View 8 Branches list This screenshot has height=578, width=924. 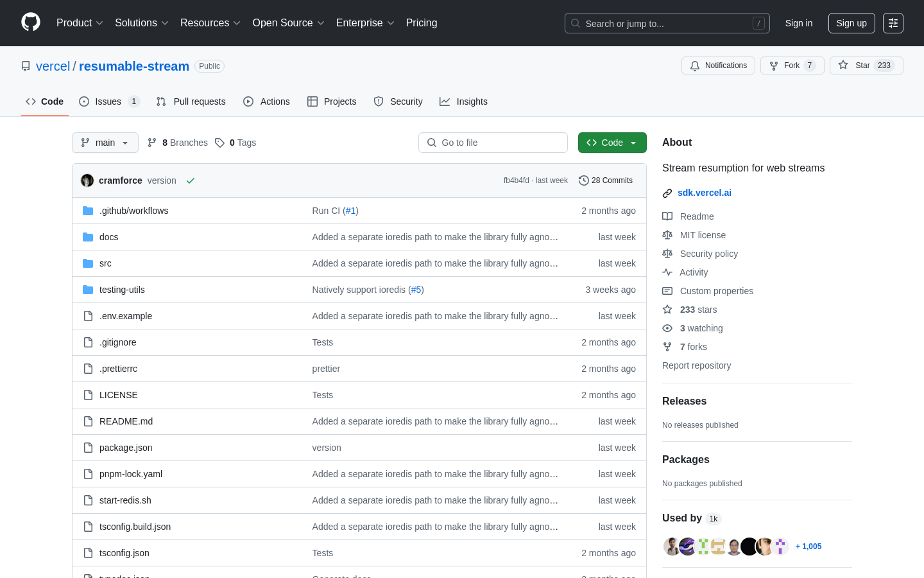(x=178, y=143)
